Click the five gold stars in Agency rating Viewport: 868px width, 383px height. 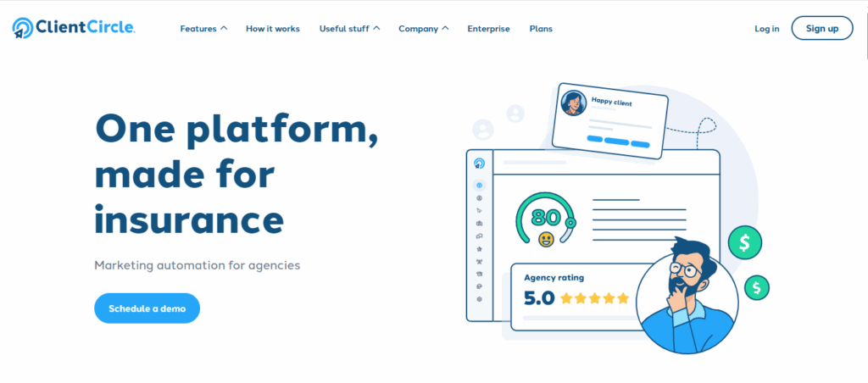(594, 298)
